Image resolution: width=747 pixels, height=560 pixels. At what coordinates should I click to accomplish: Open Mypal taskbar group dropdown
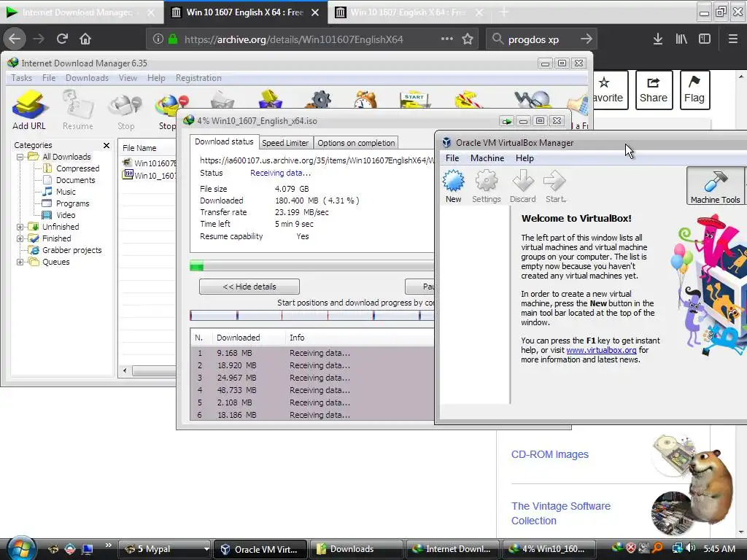pos(206,548)
